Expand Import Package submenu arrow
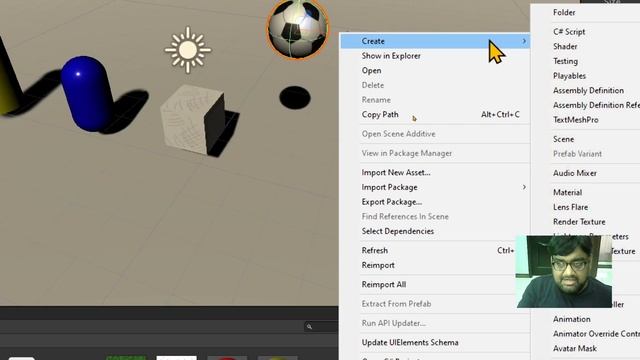This screenshot has width=640, height=360. [x=524, y=187]
